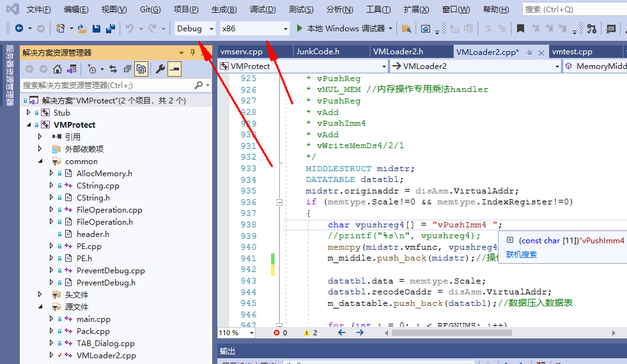Viewport: 627px width, 364px height.
Task: Click the Navigate Backward toolbar arrow
Action: coord(19,28)
